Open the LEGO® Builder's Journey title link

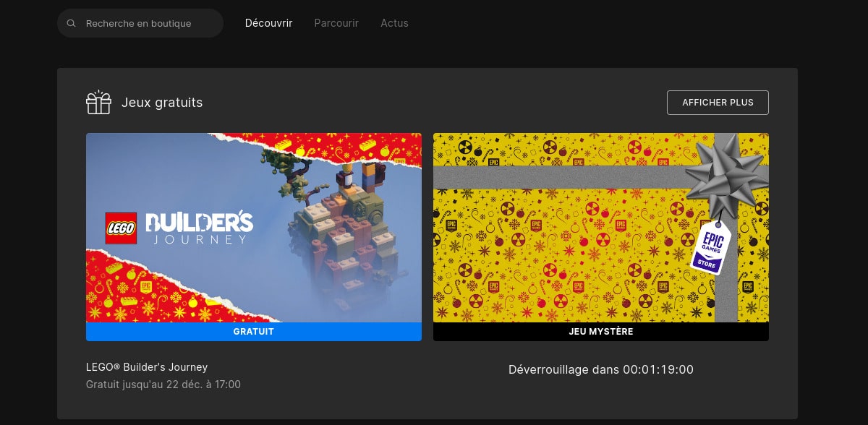coord(146,367)
